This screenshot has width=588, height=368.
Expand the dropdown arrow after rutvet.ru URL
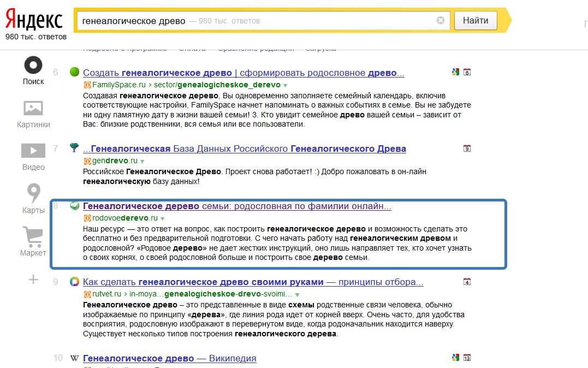point(297,295)
